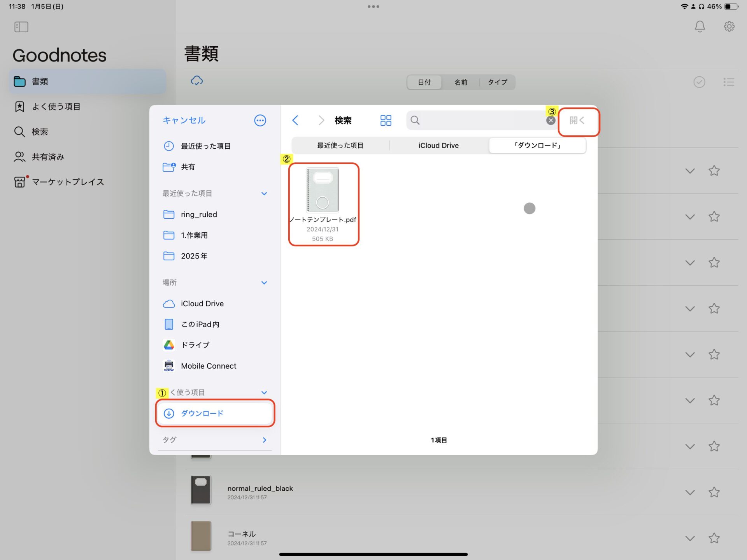
Task: Open マーケットプレイス in Goodnotes sidebar
Action: click(87, 182)
